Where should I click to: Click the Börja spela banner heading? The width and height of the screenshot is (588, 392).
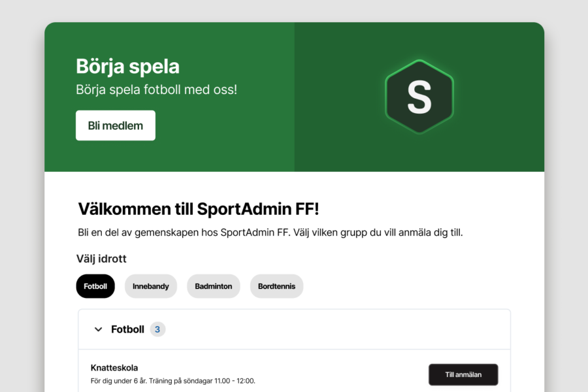pyautogui.click(x=127, y=66)
